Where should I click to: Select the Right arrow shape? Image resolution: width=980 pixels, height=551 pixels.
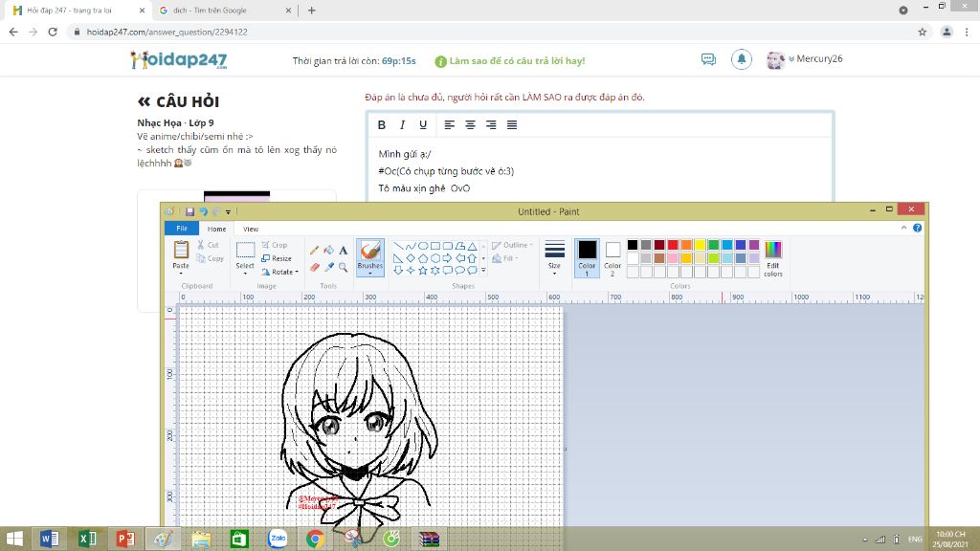pos(448,258)
